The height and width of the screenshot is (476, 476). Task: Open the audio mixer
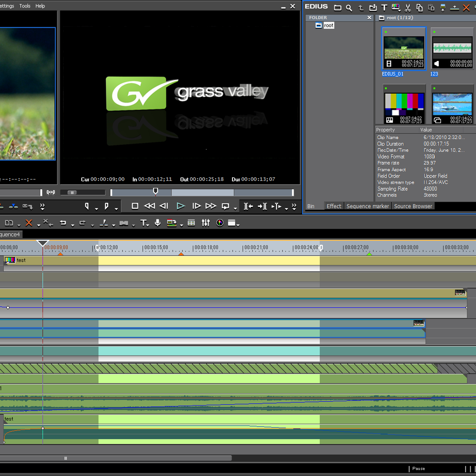(206, 223)
